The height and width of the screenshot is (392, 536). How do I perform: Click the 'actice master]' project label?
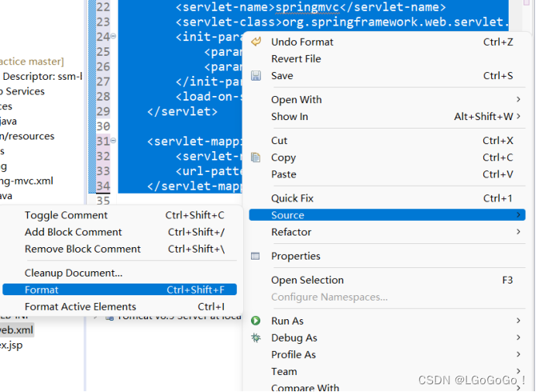[32, 61]
